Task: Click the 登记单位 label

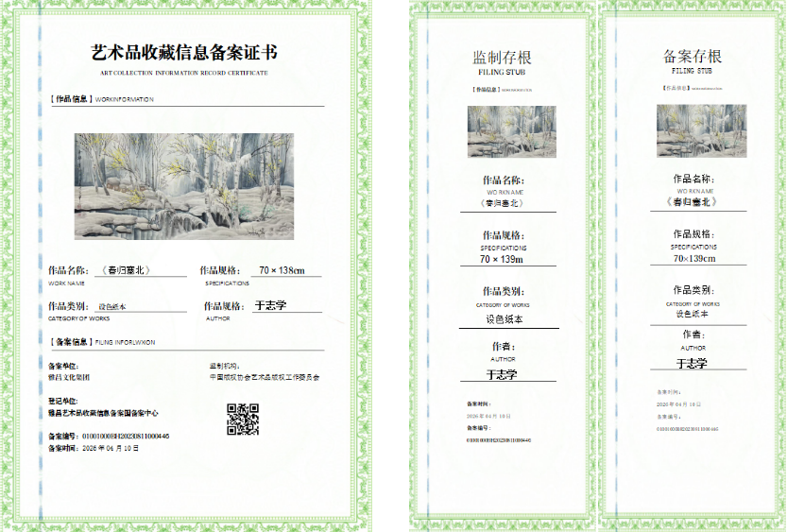Action: coord(62,401)
